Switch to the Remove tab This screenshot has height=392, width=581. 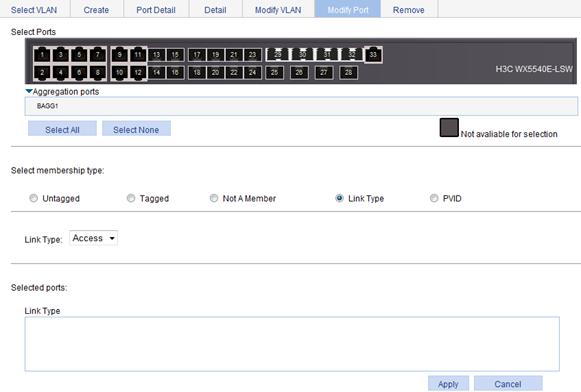coord(409,10)
